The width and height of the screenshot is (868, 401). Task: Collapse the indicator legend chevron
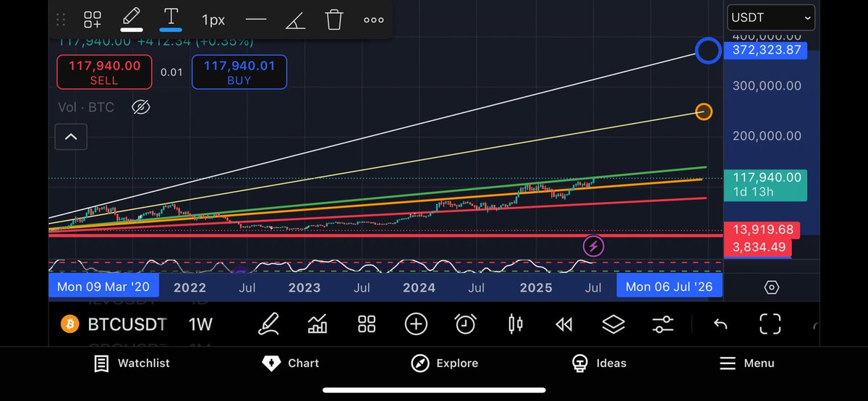[x=71, y=135]
